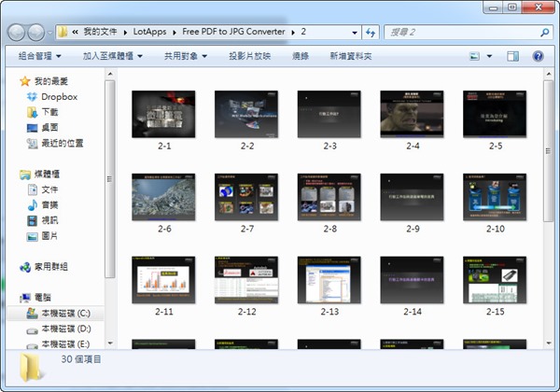Open the 下載 folder in sidebar
The image size is (560, 392).
coord(49,112)
